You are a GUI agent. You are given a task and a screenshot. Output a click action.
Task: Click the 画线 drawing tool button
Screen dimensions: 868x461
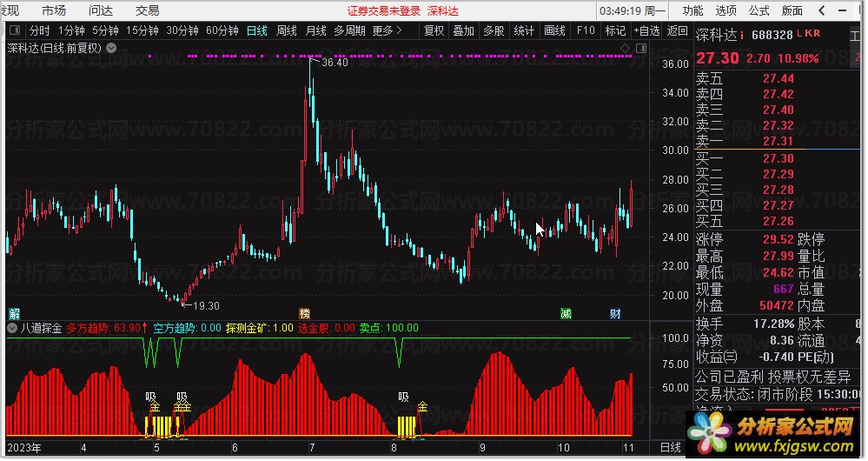pyautogui.click(x=554, y=30)
